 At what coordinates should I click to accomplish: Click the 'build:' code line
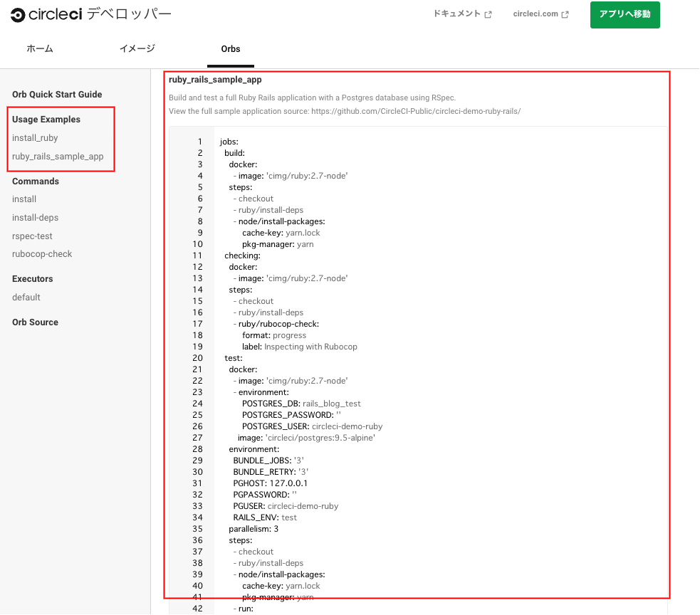234,153
